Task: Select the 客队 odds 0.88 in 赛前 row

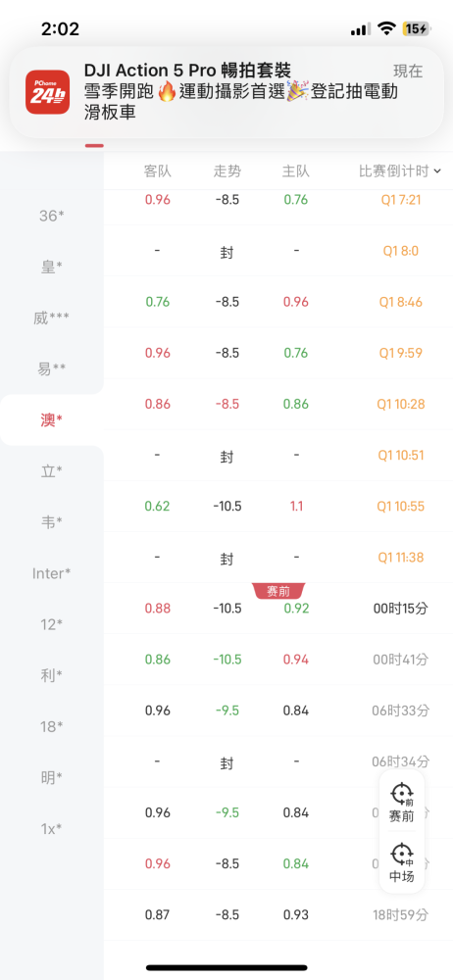Action: tap(158, 609)
